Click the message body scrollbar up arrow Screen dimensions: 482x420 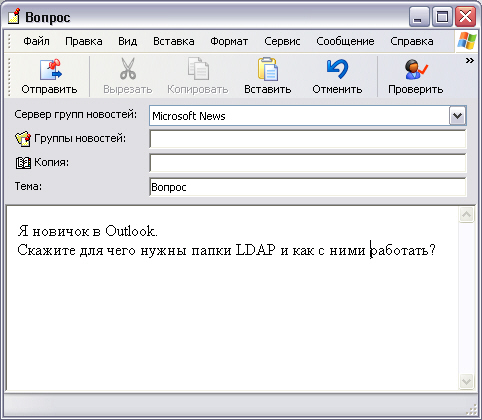click(x=466, y=215)
